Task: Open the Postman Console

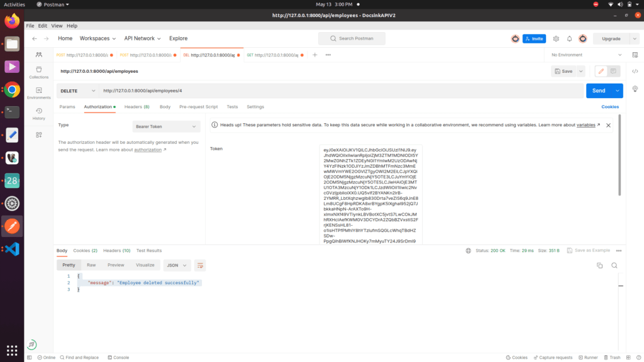Action: [118, 357]
